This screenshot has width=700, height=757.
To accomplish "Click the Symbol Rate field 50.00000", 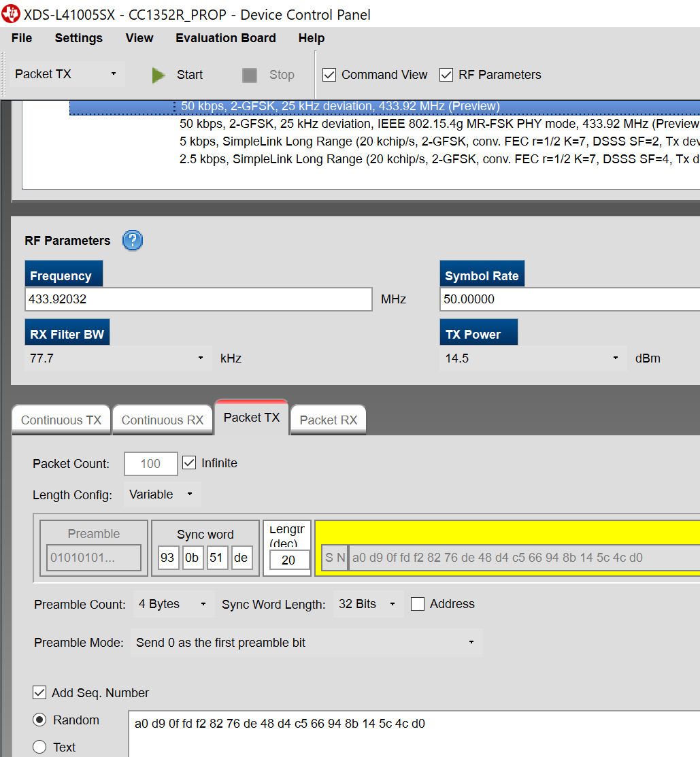I will point(569,299).
